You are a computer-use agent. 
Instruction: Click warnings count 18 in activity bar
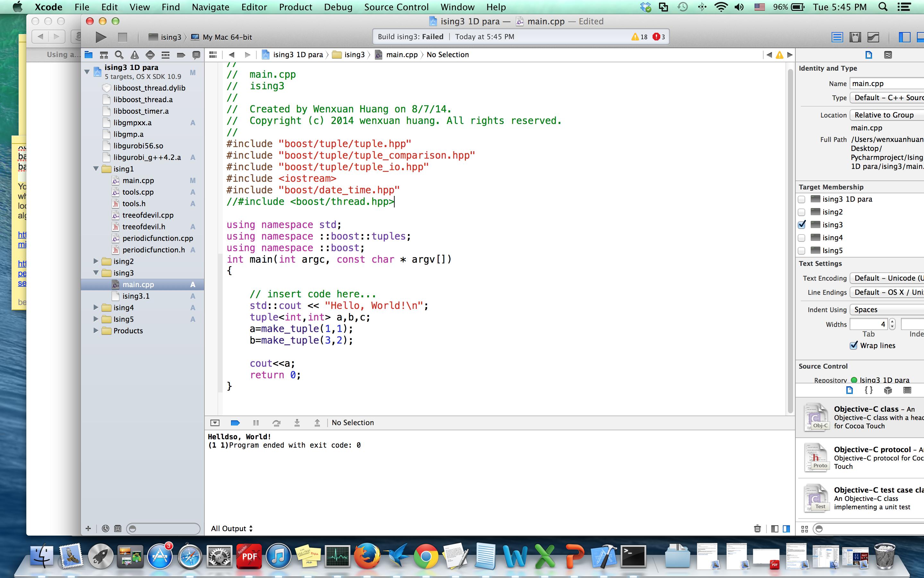639,37
